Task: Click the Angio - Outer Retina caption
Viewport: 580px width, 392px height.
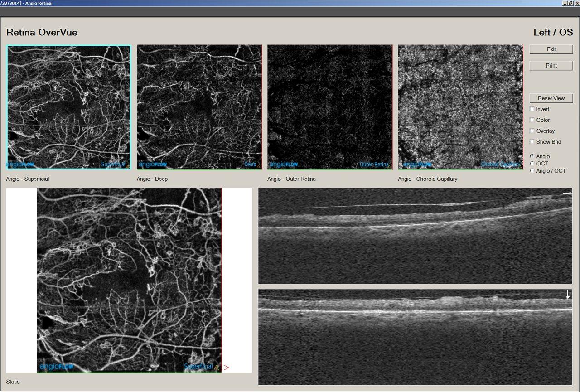Action: [x=291, y=179]
